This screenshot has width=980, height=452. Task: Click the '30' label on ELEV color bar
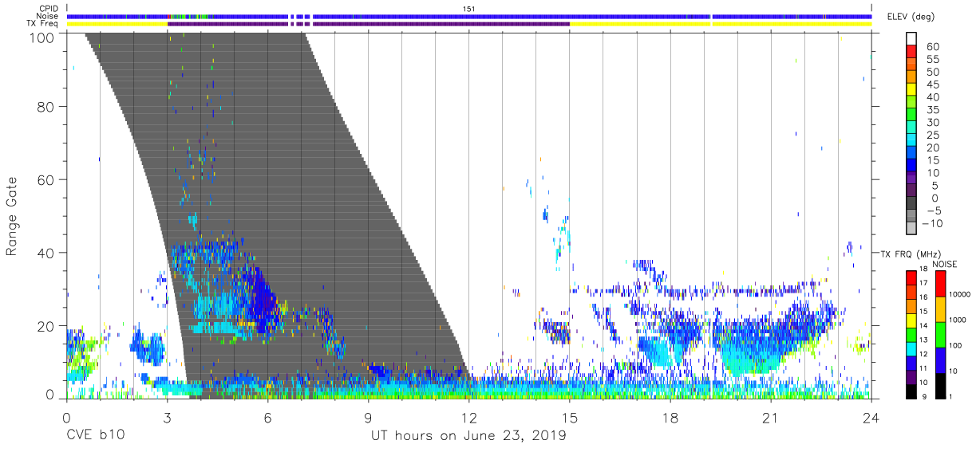coord(933,123)
